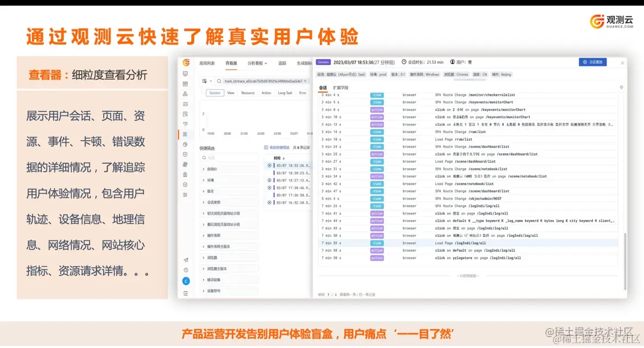Expand the 操作系统 quick filter
Screen dimensions: 644x348
(230, 235)
